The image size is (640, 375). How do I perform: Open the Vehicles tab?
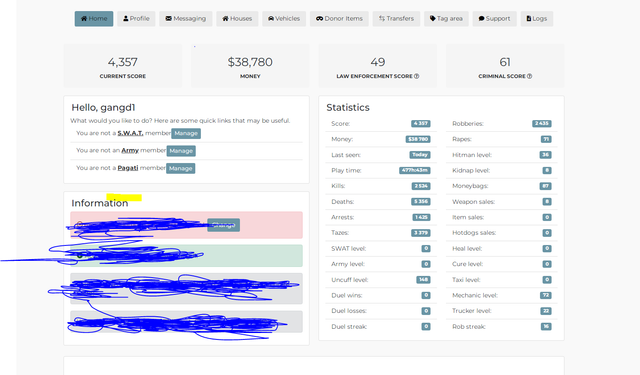tap(284, 19)
